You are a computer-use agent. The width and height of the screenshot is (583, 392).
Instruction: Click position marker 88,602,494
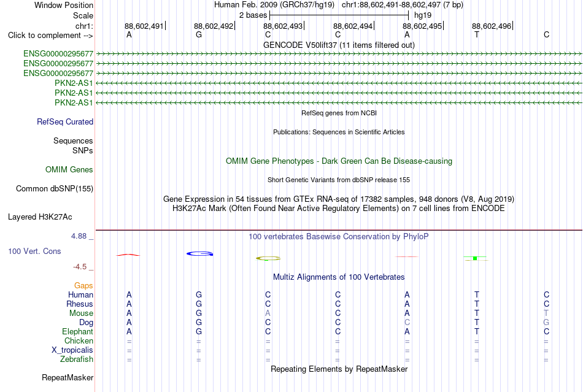(353, 26)
